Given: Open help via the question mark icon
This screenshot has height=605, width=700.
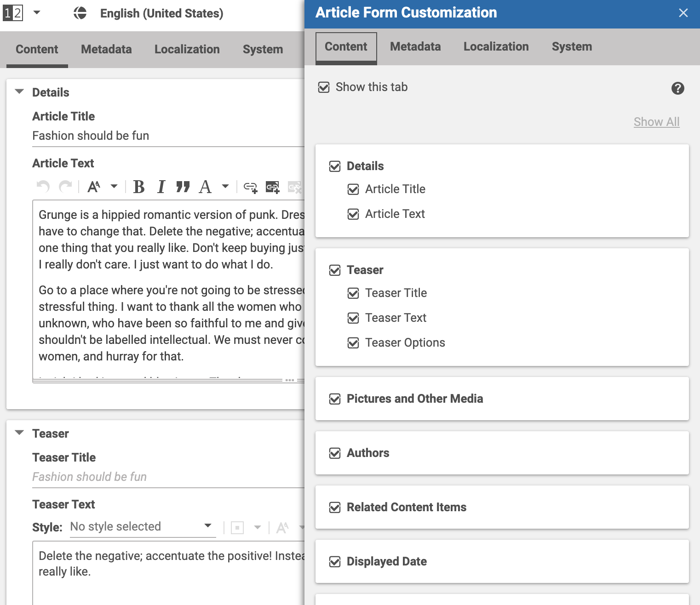Looking at the screenshot, I should click(677, 88).
